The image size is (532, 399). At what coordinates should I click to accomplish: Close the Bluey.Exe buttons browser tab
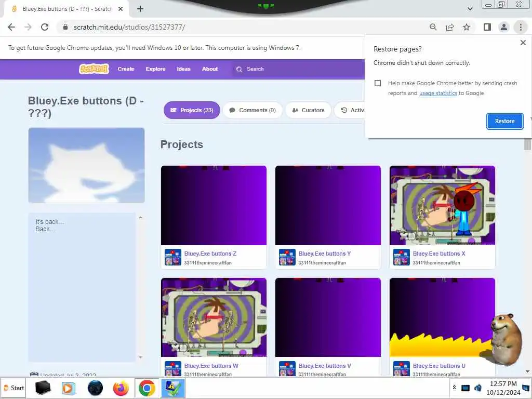[121, 9]
